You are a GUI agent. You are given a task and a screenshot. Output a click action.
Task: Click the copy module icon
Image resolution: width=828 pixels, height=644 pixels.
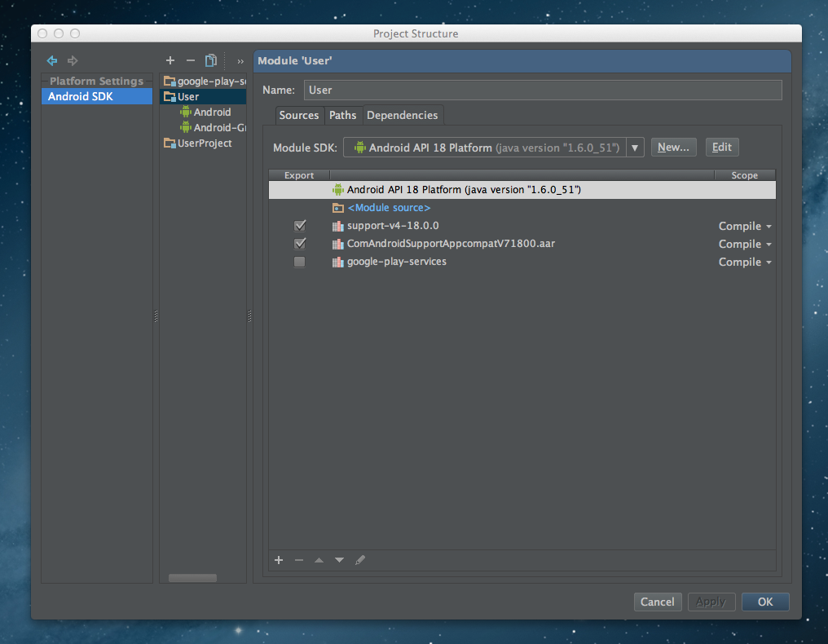(x=211, y=60)
